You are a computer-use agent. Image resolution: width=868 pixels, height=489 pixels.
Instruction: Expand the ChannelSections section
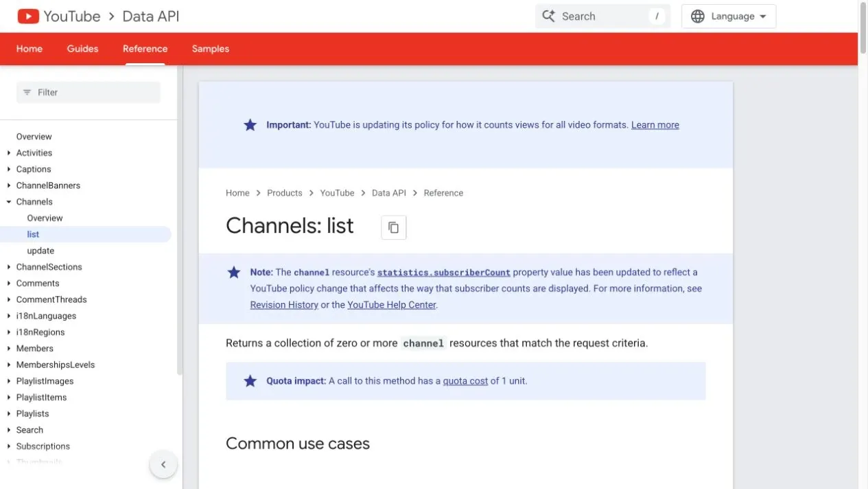(9, 267)
